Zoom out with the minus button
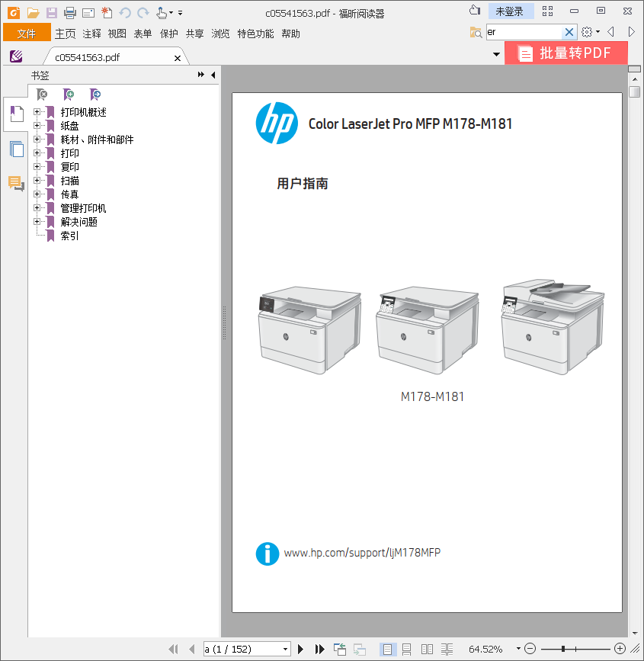This screenshot has width=644, height=661. point(530,649)
